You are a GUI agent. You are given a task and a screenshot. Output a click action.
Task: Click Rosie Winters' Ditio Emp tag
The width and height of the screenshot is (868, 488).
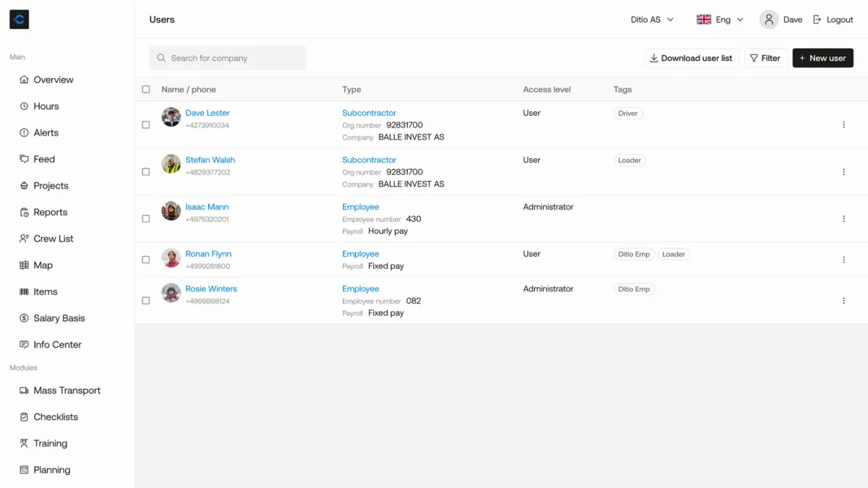pos(634,289)
